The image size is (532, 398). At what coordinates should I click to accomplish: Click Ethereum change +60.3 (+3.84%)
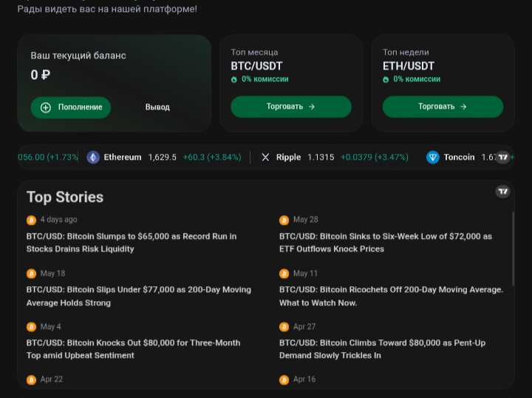212,158
